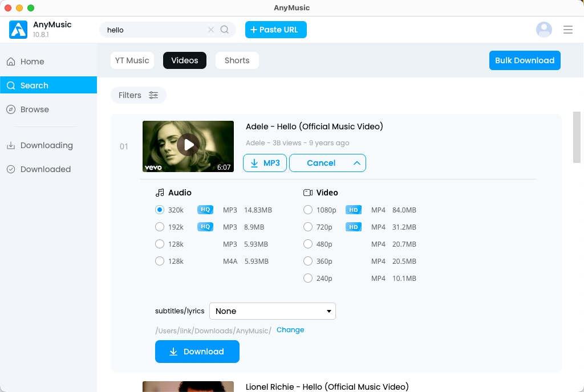584x392 pixels.
Task: Click the Bulk Download button
Action: 525,60
